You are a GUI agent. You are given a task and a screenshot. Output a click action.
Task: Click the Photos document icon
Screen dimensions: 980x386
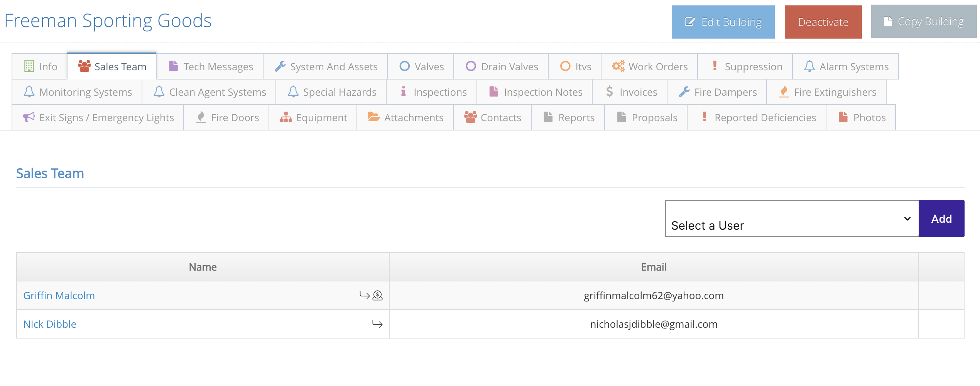point(843,117)
